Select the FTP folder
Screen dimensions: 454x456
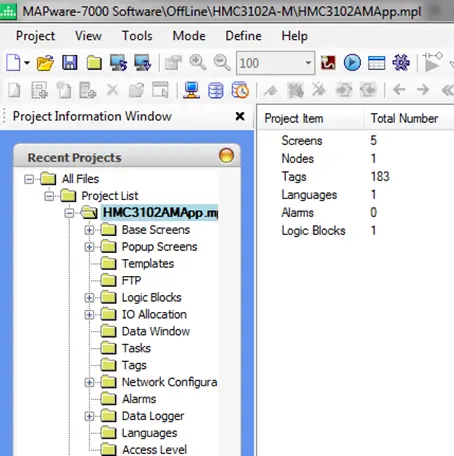(131, 281)
